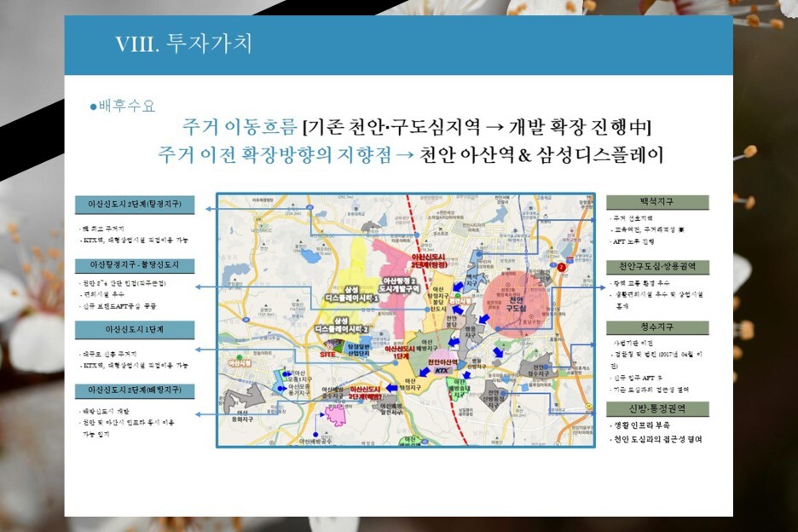
Task: Select "아산 탕정지구 불당 신도시" yellow zone label
Action: 438,299
